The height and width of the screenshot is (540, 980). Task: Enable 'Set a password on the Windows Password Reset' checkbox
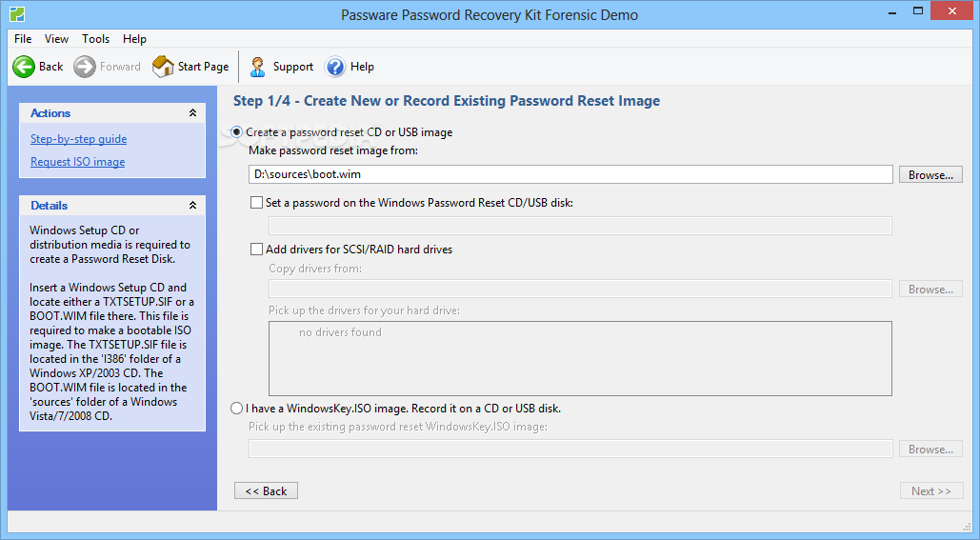[256, 202]
